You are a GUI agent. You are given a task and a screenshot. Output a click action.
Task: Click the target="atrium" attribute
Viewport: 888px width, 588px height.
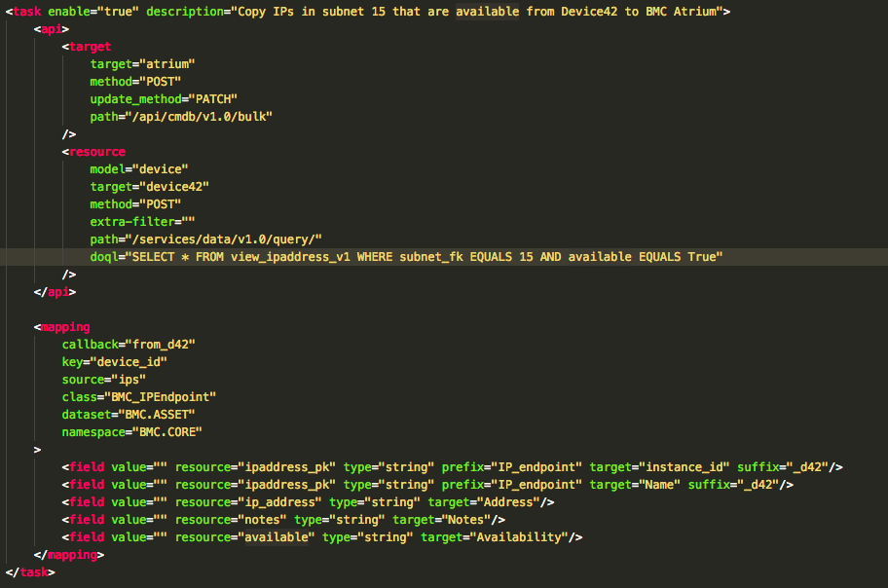click(142, 64)
